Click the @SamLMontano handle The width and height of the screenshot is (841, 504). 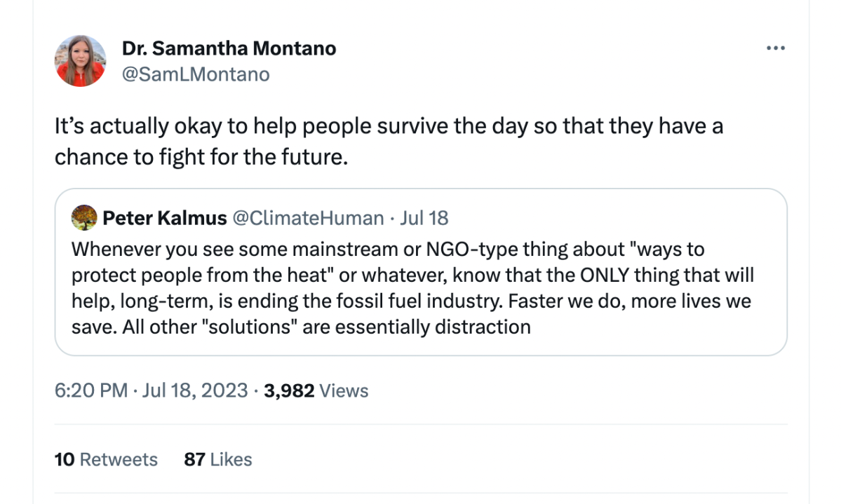[x=196, y=74]
